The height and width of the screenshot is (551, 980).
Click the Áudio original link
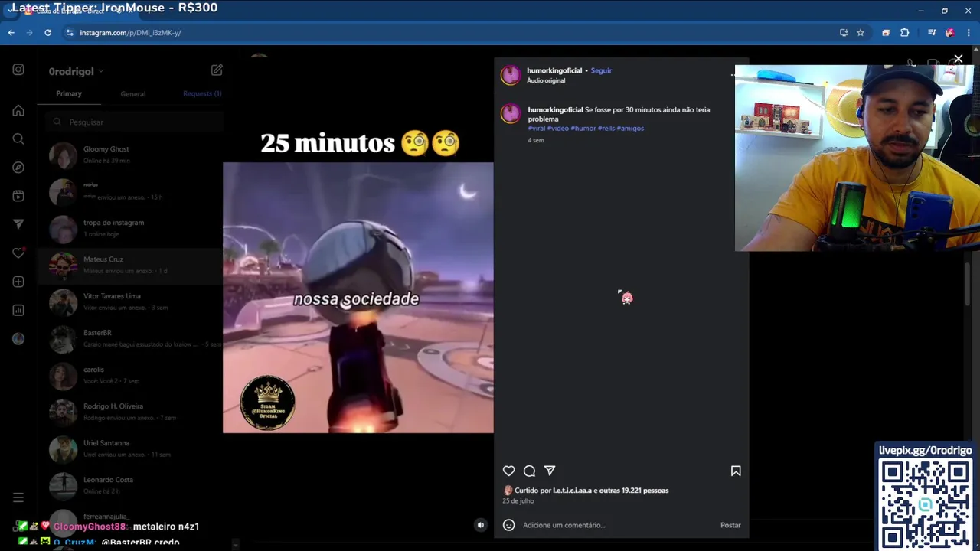(x=546, y=80)
